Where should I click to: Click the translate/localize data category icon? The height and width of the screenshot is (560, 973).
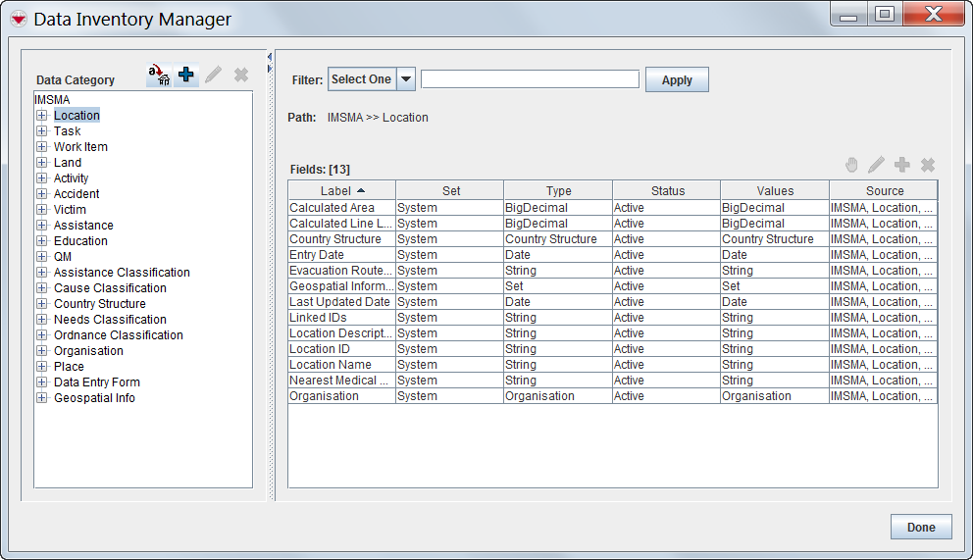pyautogui.click(x=159, y=76)
